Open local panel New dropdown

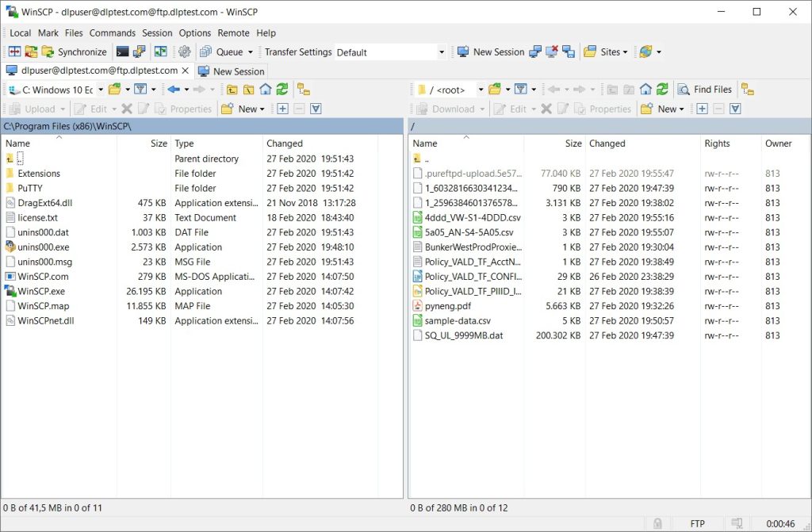(243, 109)
